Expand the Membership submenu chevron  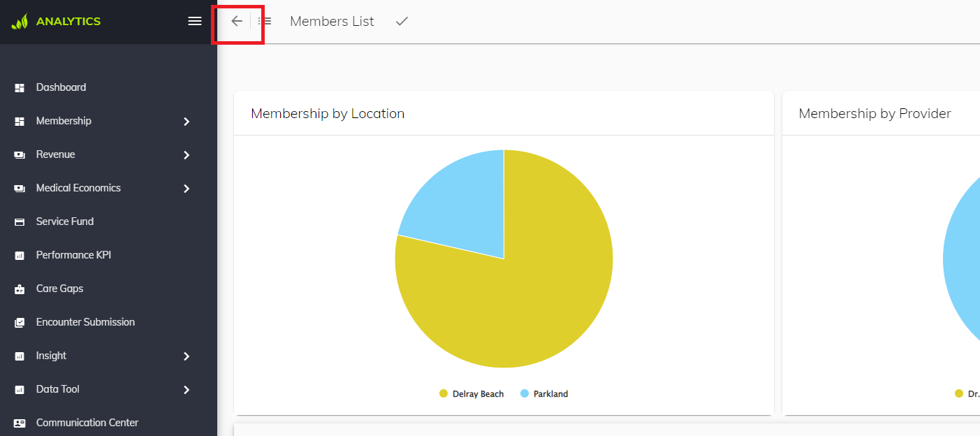(x=187, y=122)
